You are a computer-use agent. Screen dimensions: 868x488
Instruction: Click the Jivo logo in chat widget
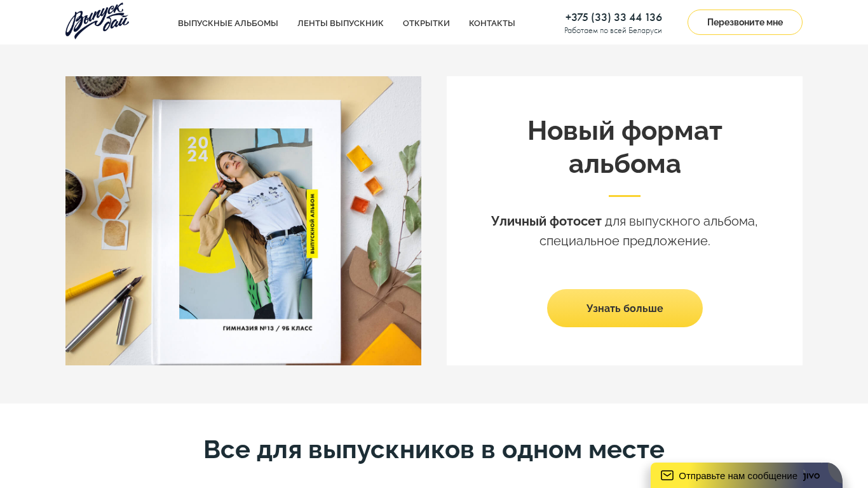coord(811,476)
